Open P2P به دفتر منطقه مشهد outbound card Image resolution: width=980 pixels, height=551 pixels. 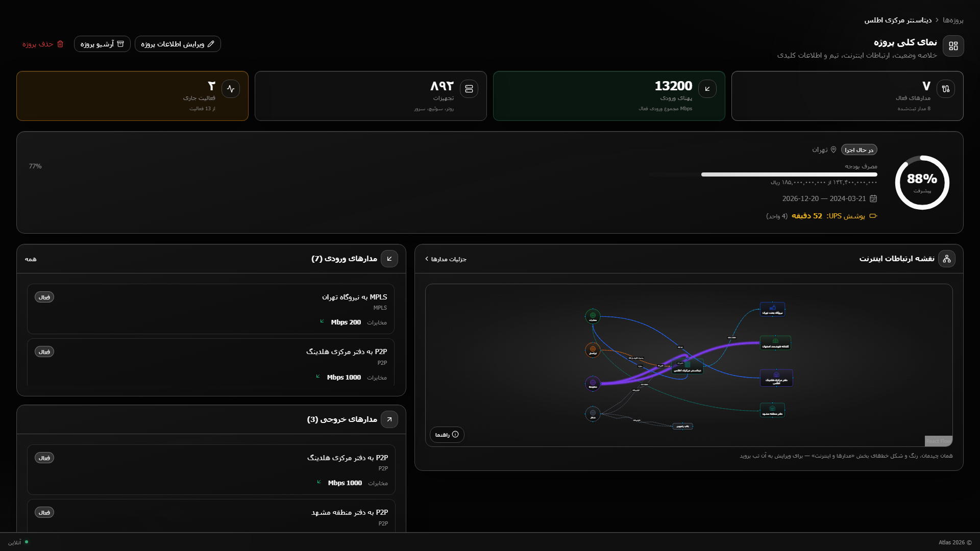tap(211, 516)
